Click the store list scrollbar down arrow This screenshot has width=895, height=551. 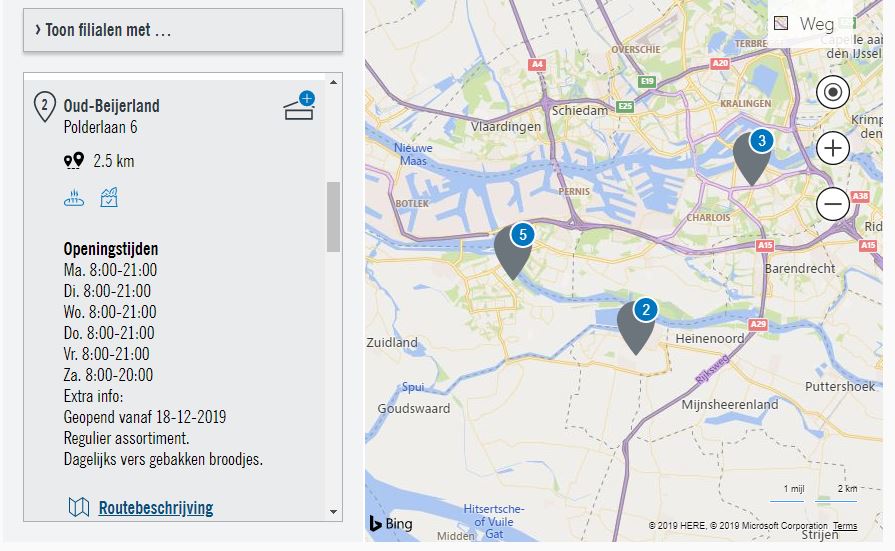click(333, 512)
